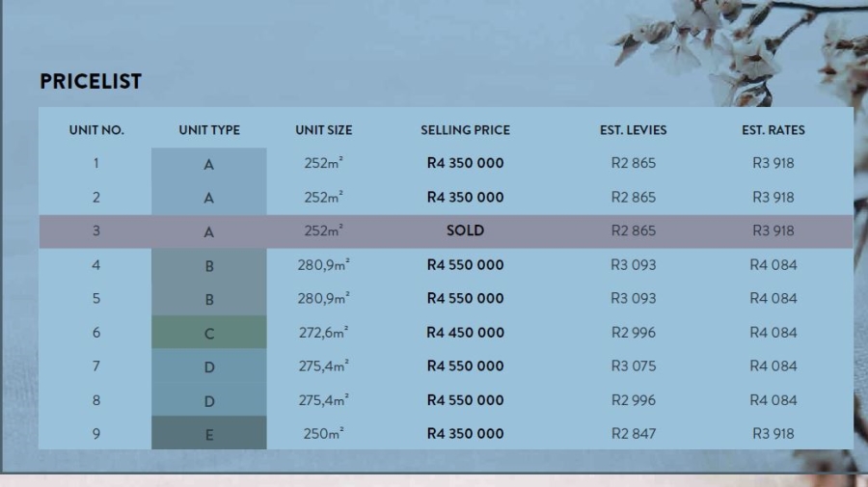
Task: Select the UNIT TYPE column header
Action: point(209,130)
